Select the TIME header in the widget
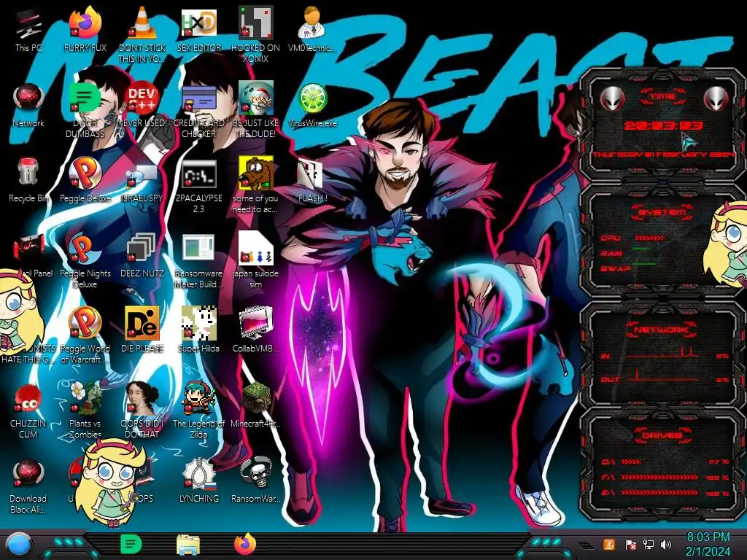 click(662, 97)
